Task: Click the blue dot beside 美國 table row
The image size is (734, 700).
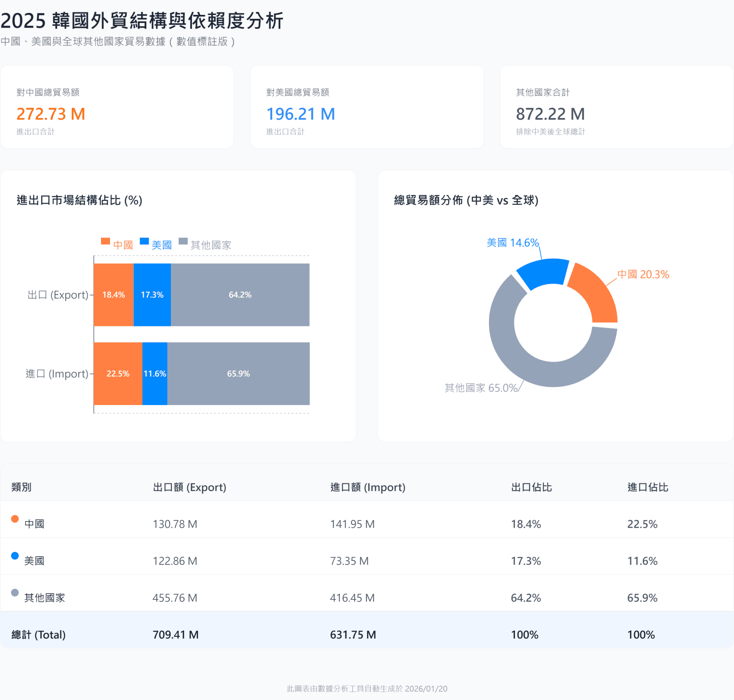Action: click(15, 556)
